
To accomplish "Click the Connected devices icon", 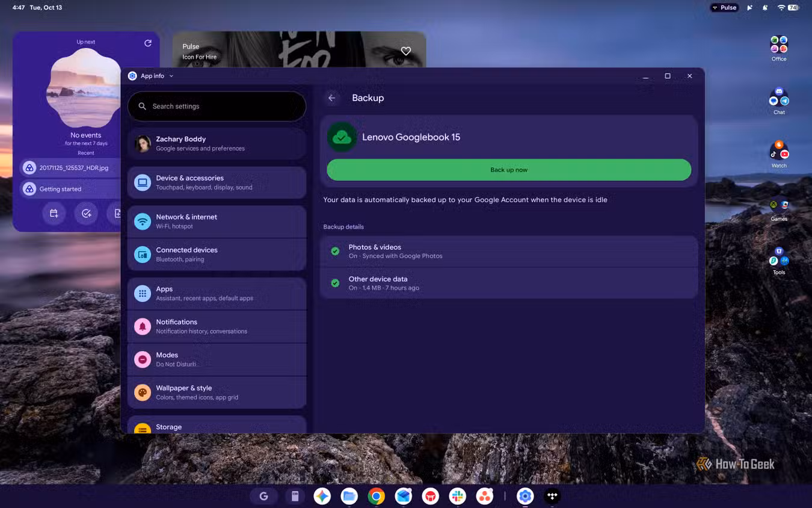I will [x=143, y=255].
